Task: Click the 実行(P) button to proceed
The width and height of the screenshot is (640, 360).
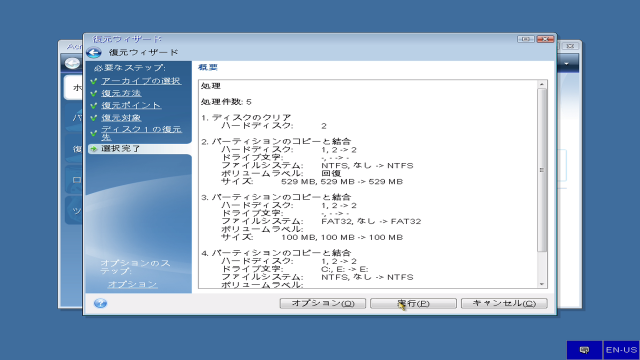Action: (413, 303)
